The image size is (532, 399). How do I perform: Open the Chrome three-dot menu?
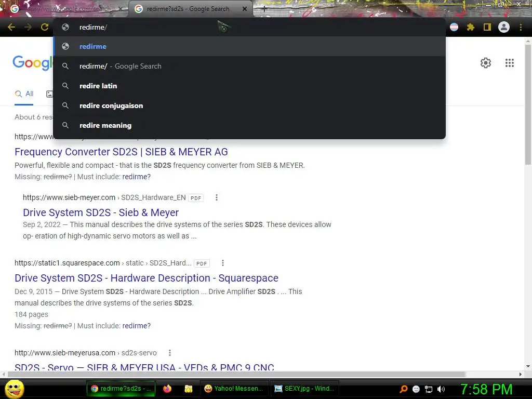(521, 27)
